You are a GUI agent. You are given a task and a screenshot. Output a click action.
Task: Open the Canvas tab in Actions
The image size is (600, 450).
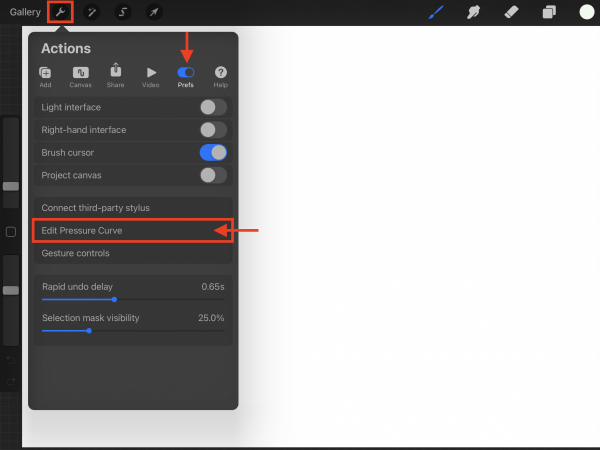(x=80, y=77)
